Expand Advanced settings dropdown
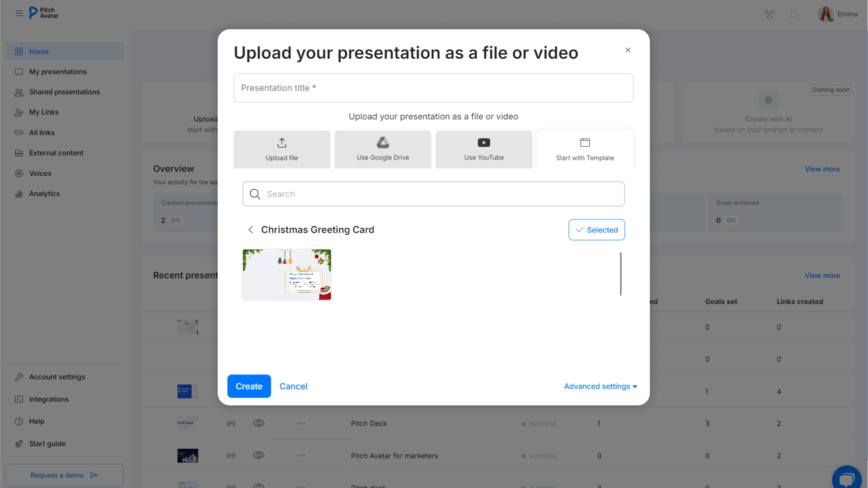868x488 pixels. 601,386
